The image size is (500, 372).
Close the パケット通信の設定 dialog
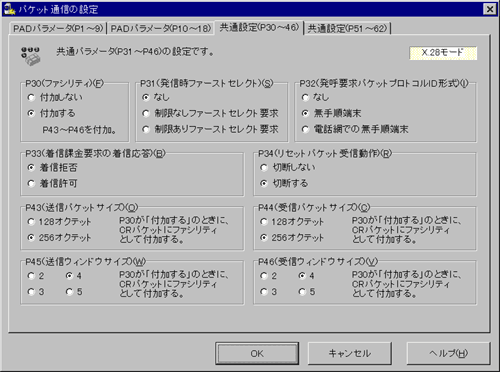point(490,9)
